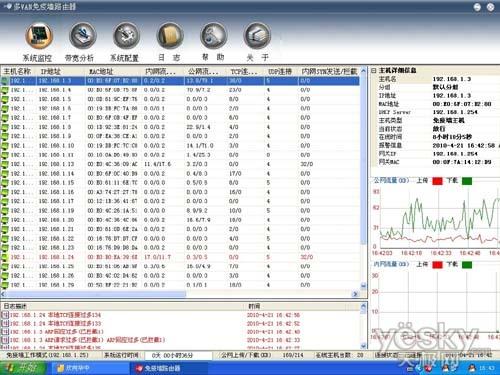Select log line 192.168.1.3 ARP回应过多

tap(57, 332)
